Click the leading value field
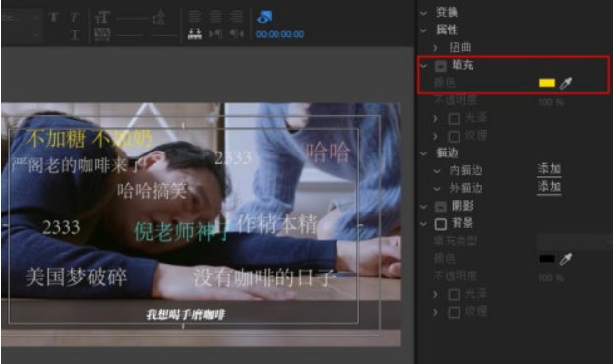 [x=164, y=35]
